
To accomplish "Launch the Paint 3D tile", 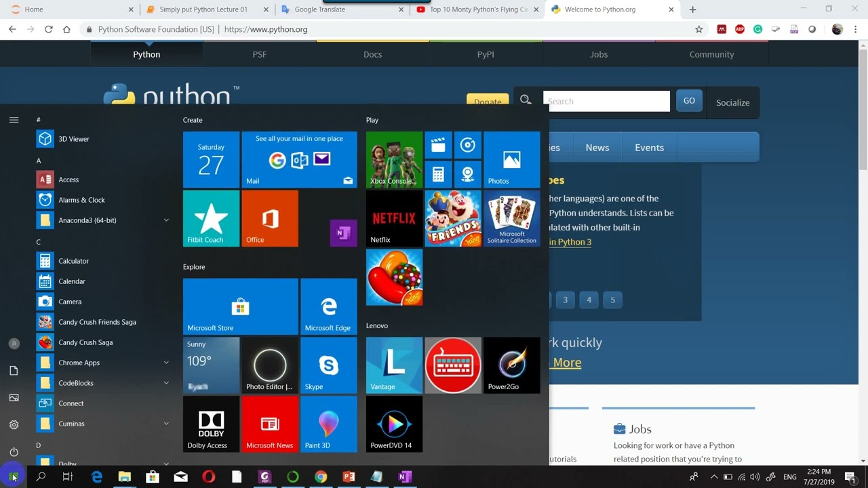I will click(329, 424).
